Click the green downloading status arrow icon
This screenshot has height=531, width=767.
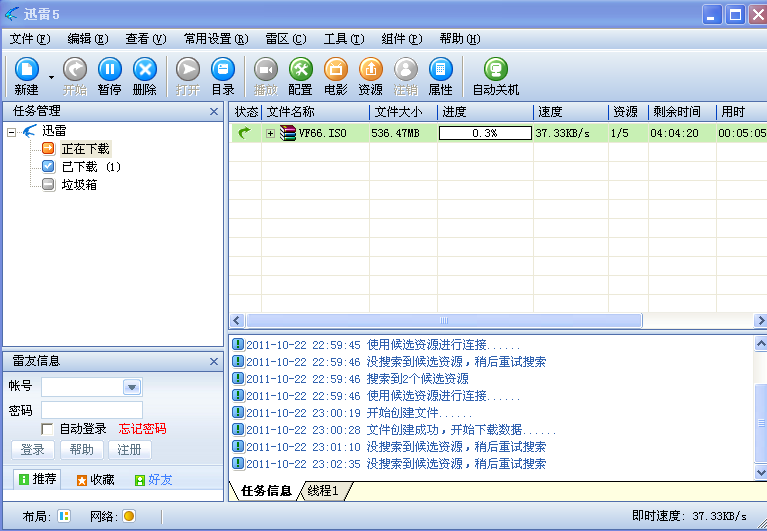[245, 133]
